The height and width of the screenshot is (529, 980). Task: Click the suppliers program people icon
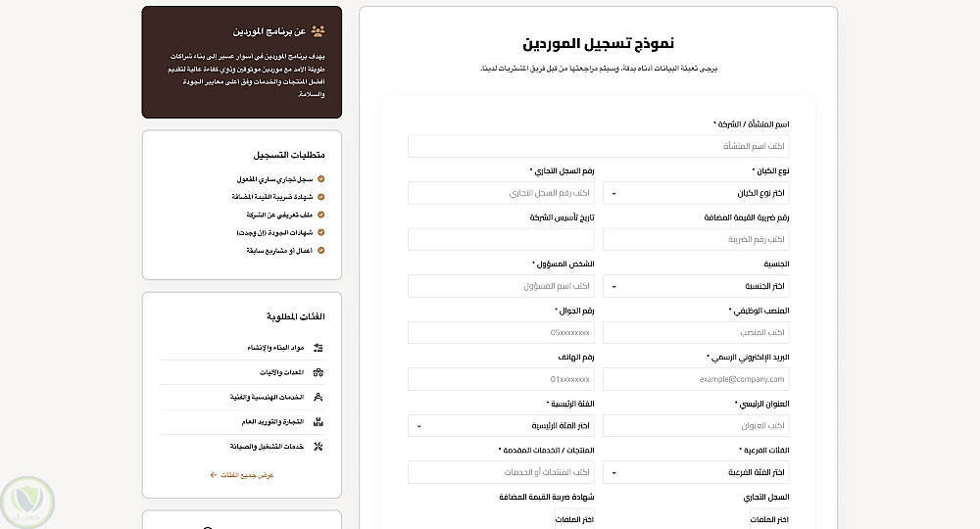pyautogui.click(x=318, y=31)
